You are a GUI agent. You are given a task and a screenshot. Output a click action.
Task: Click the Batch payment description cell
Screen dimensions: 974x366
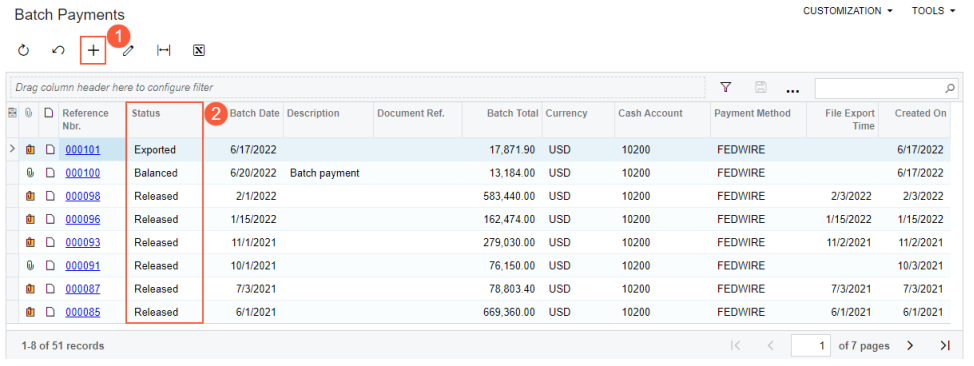tap(328, 173)
